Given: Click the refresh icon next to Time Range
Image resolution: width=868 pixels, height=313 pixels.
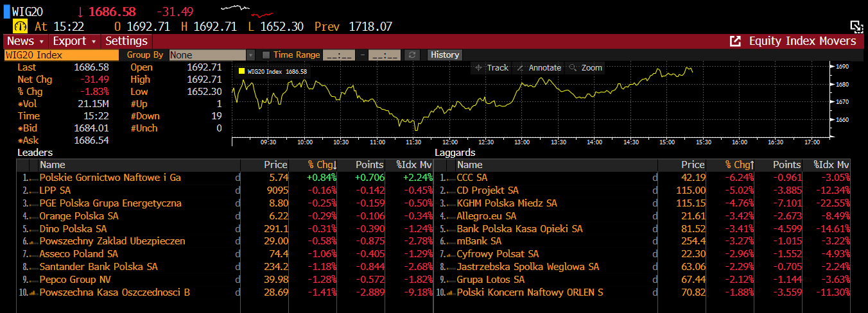Looking at the screenshot, I should pos(413,55).
